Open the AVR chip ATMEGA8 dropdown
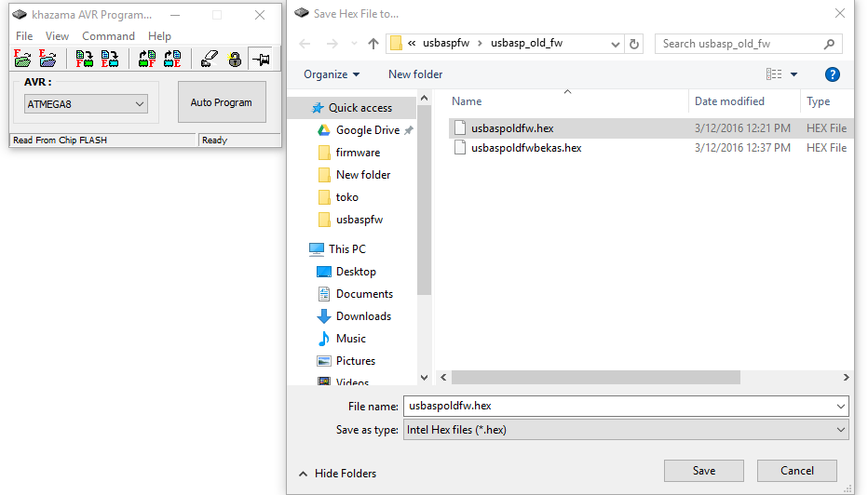 pyautogui.click(x=86, y=104)
